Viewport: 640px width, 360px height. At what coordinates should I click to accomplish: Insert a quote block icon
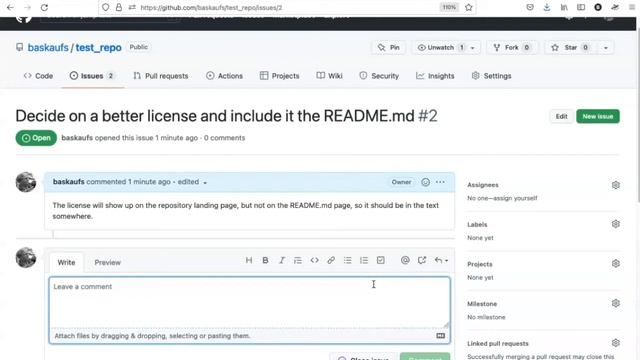click(298, 260)
